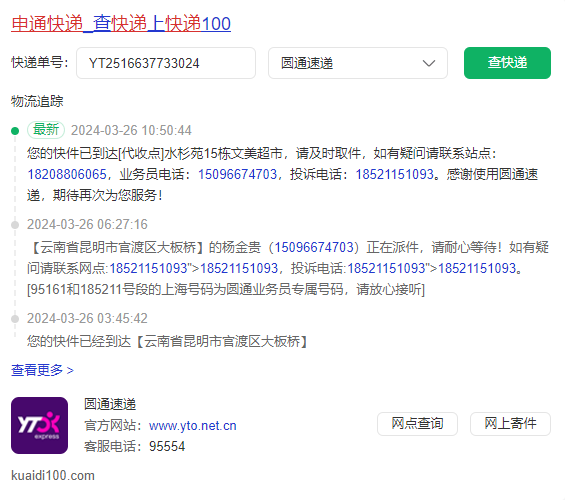The image size is (565, 500).
Task: Open the 申通快递_查快递上快递100 title link
Action: pos(121,24)
